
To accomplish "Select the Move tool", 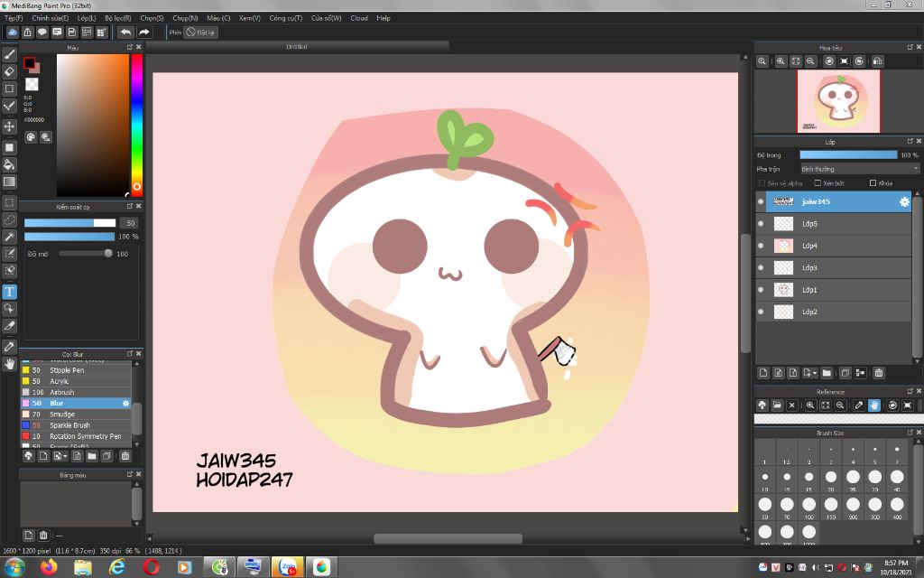I will tap(9, 126).
